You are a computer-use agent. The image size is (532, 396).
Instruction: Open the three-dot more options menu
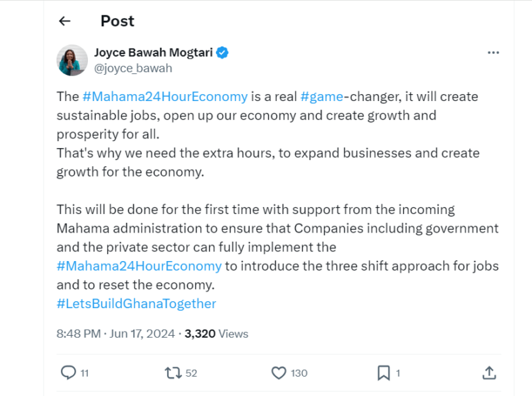[x=493, y=53]
